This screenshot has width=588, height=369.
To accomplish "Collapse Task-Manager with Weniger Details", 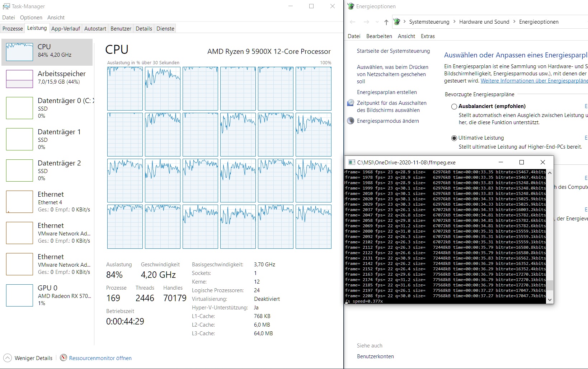I will pyautogui.click(x=28, y=358).
